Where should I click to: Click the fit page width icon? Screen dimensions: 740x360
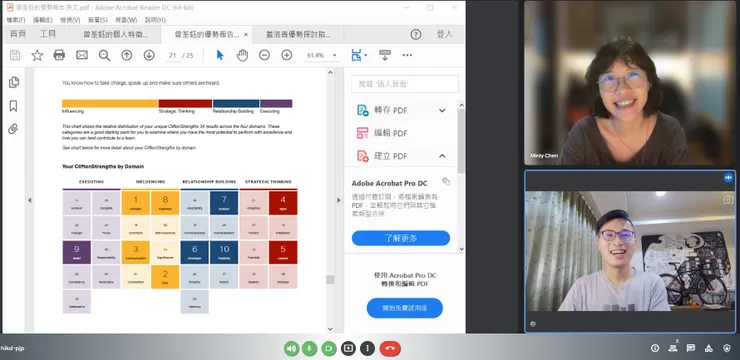(356, 55)
